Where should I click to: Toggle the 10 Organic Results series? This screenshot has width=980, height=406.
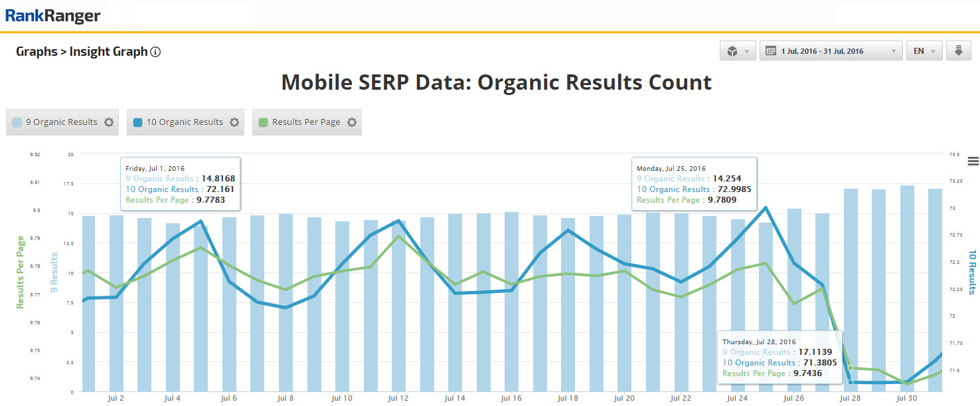click(x=185, y=122)
